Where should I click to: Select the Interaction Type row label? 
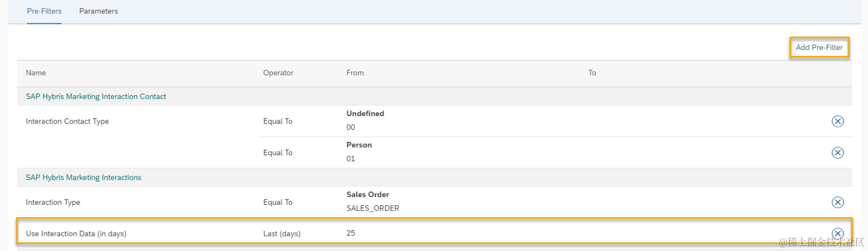point(53,203)
